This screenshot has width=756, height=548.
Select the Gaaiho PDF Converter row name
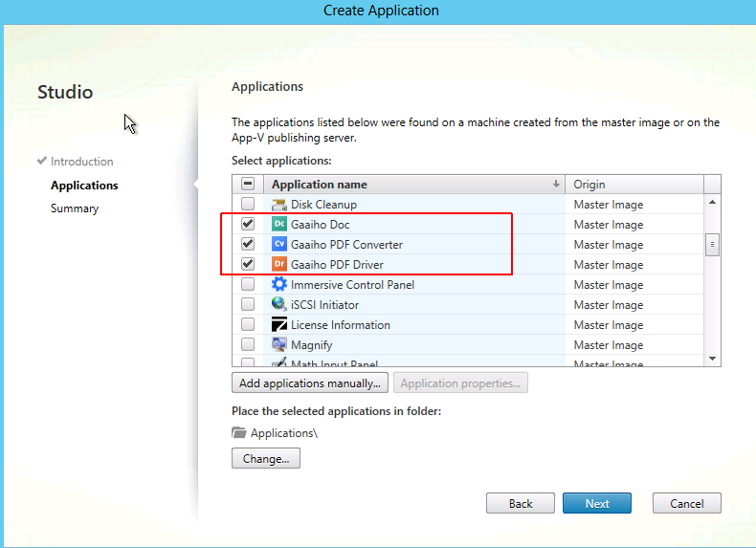coord(346,245)
